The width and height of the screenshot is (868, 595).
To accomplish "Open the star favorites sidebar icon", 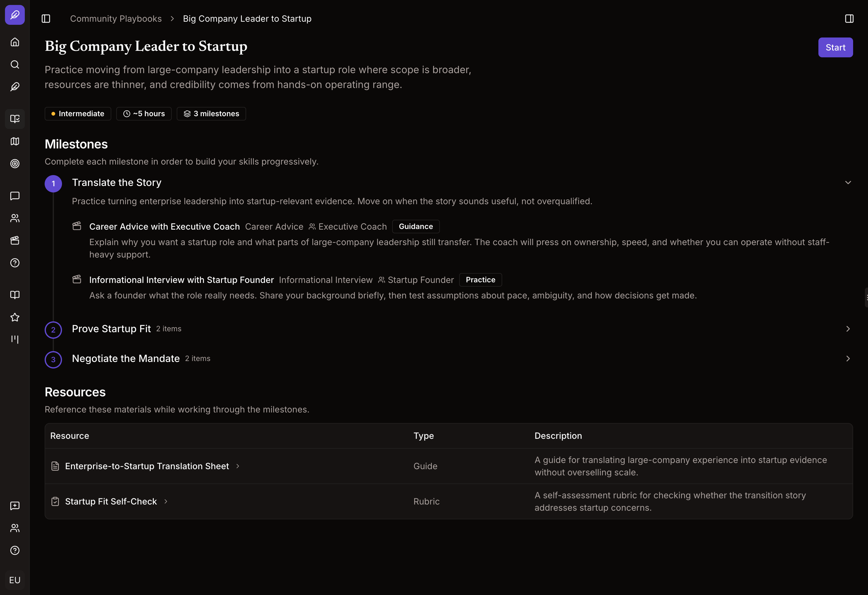I will click(x=15, y=317).
